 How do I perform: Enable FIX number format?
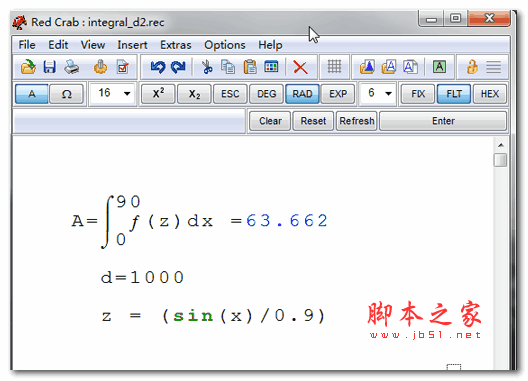coord(418,94)
